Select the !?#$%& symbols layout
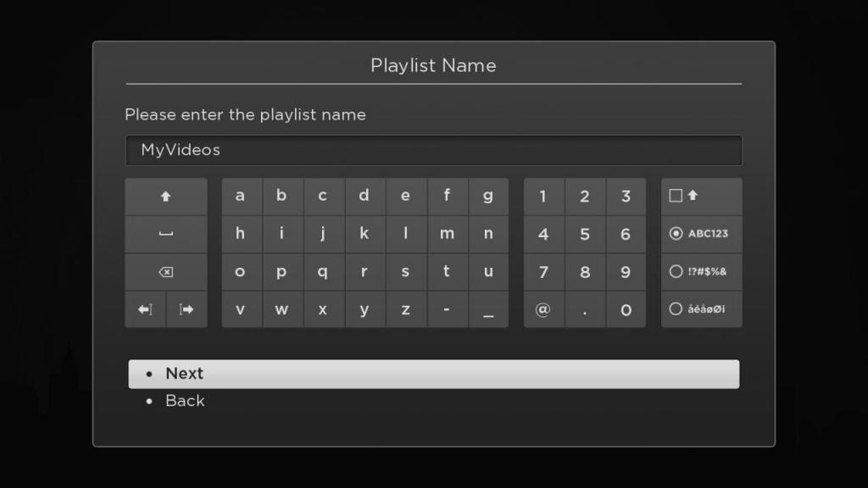Screen dimensions: 868x488 pyautogui.click(x=701, y=272)
